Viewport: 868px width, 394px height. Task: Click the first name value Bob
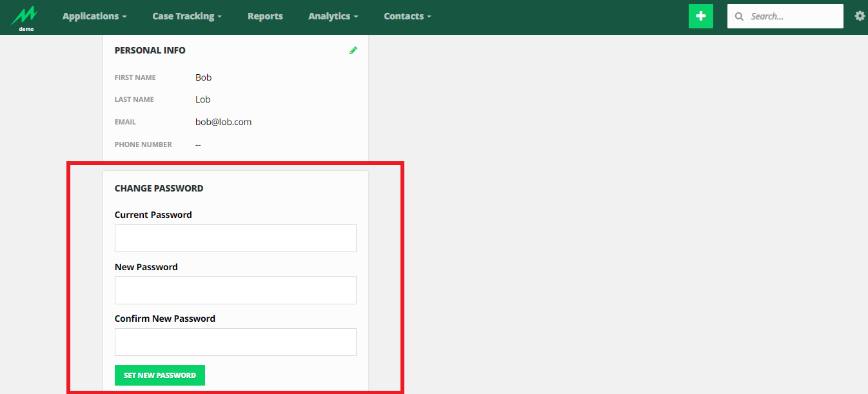click(203, 77)
